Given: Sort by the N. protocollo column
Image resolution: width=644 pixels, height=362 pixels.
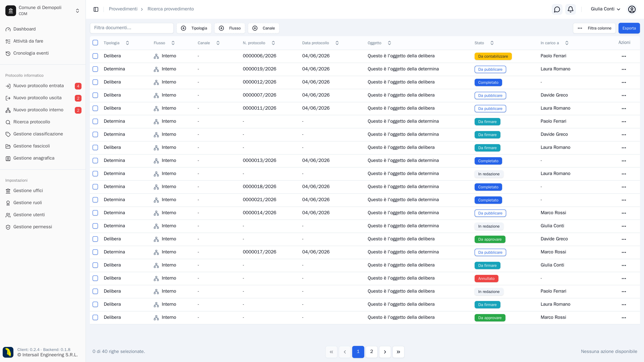Looking at the screenshot, I should click(x=259, y=43).
